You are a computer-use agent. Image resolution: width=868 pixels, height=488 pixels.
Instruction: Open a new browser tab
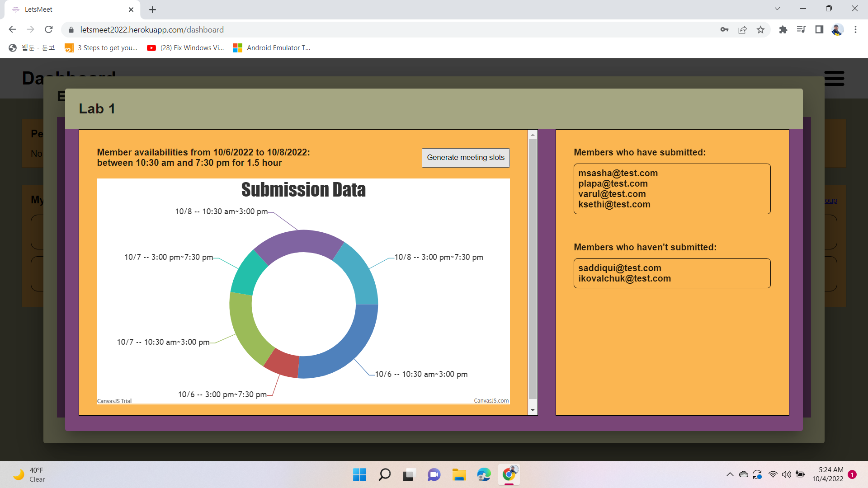[x=152, y=9]
